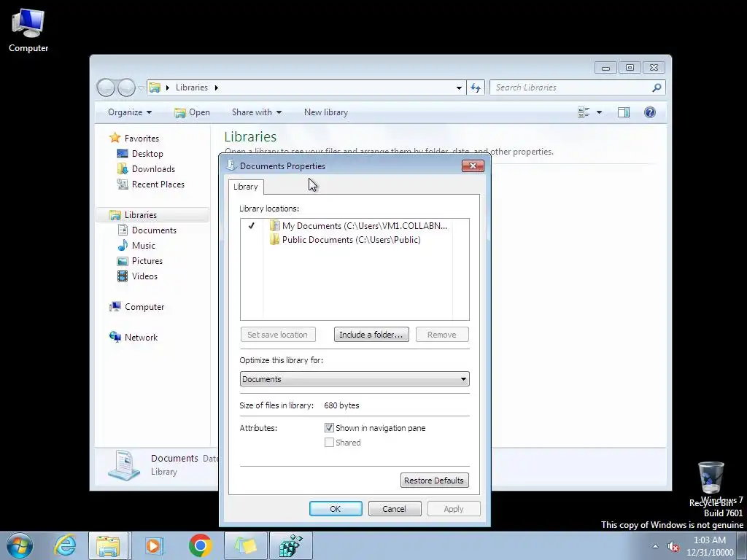Click Cancel in Documents Properties
Viewport: 747px width, 560px height.
pos(395,508)
